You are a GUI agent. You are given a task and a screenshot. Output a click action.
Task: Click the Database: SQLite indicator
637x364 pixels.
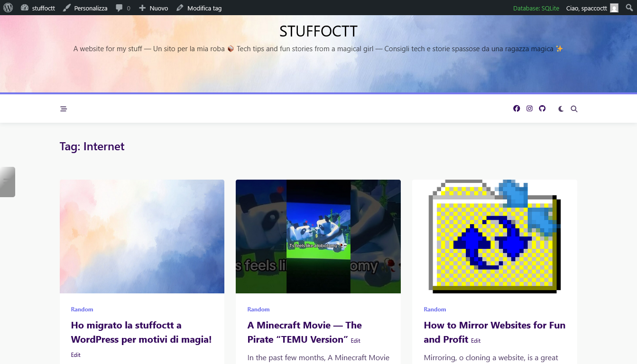point(536,8)
